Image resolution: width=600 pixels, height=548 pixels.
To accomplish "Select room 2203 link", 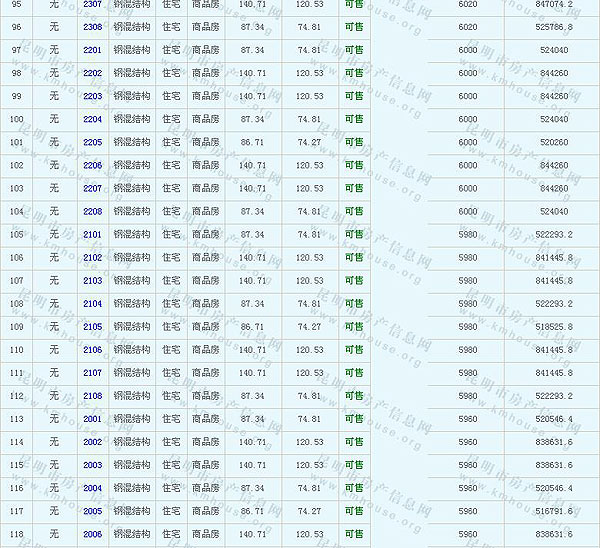I will pyautogui.click(x=92, y=96).
